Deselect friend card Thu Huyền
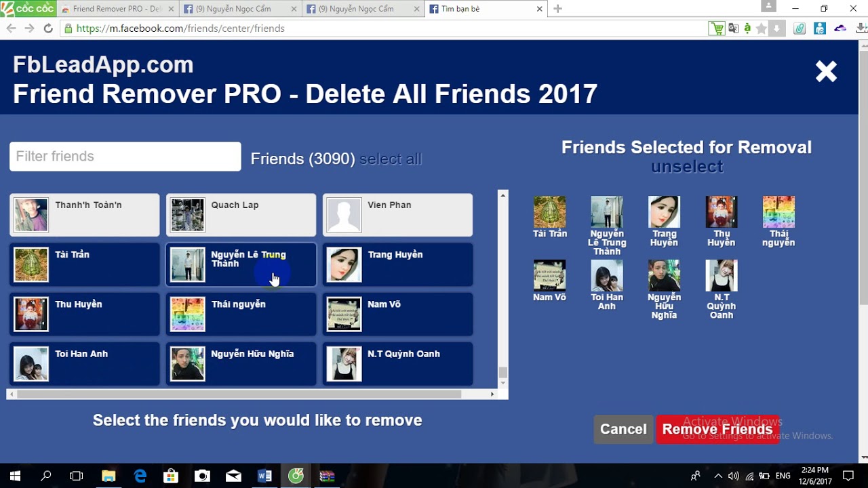868x488 pixels. point(85,314)
